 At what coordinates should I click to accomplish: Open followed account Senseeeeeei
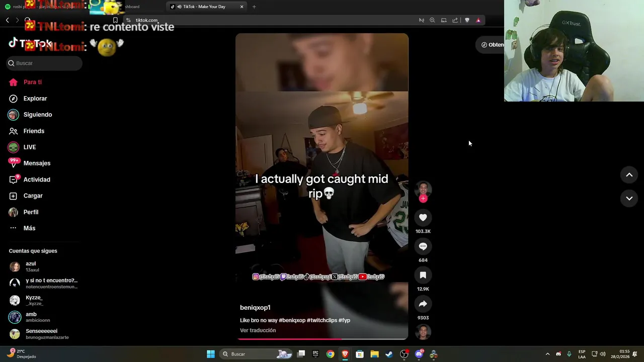point(43,334)
